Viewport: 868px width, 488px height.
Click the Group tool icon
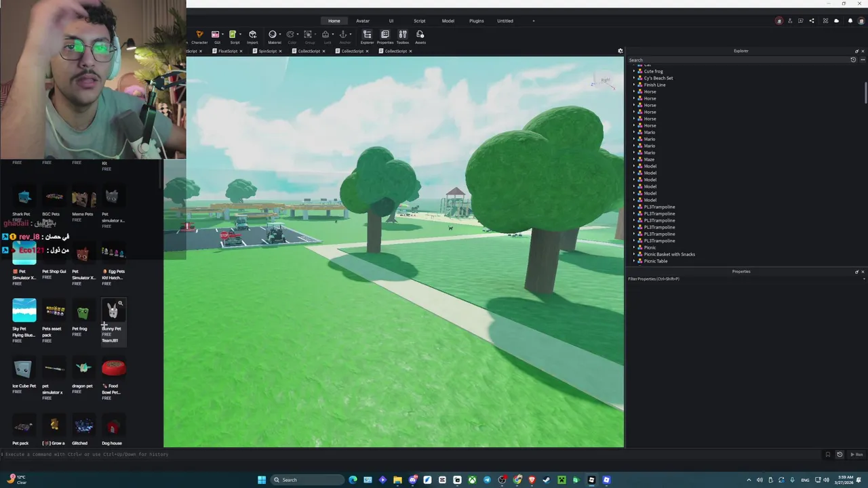[308, 34]
